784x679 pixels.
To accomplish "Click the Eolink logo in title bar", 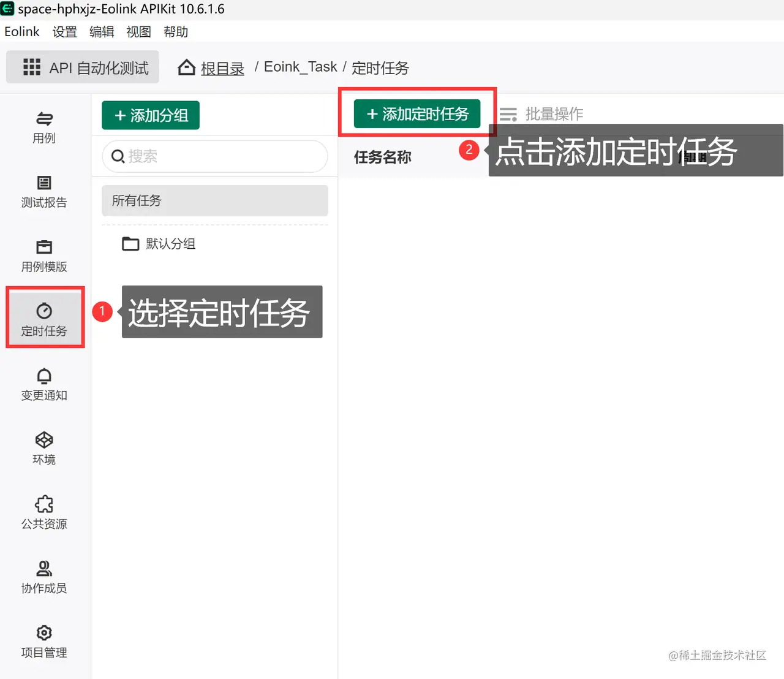I will (x=7, y=9).
